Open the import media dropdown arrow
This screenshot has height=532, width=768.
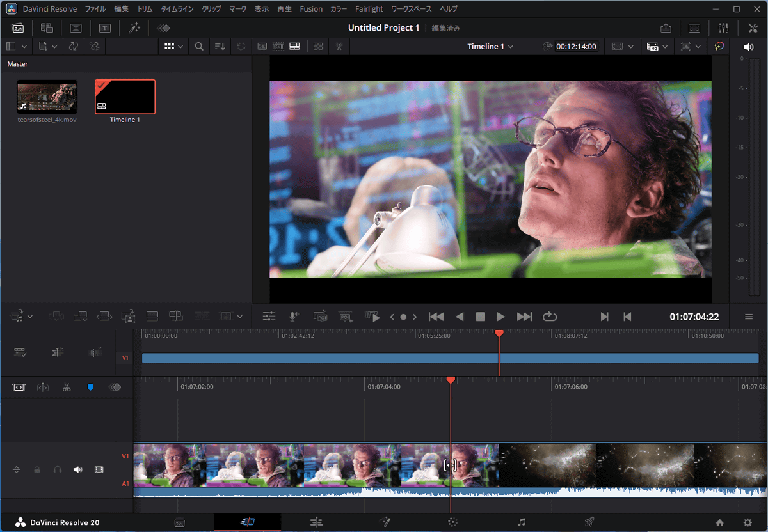(54, 47)
